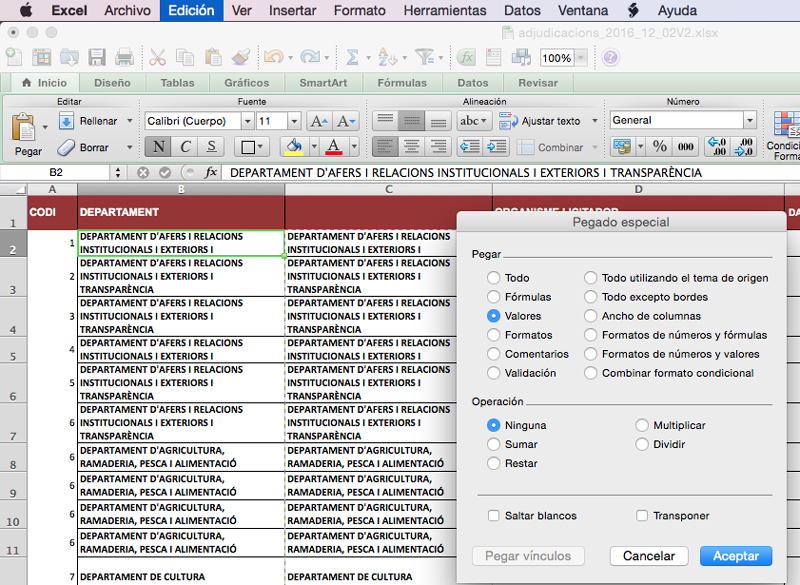The width and height of the screenshot is (800, 585).
Task: Increase font size with the larger A icon
Action: [319, 121]
